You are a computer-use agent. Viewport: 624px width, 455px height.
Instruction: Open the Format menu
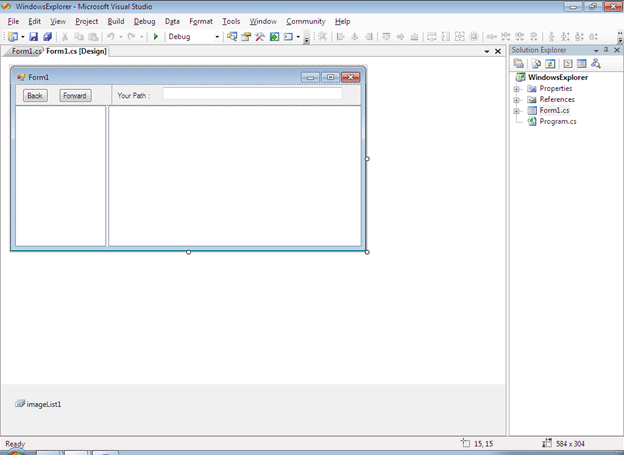(201, 21)
